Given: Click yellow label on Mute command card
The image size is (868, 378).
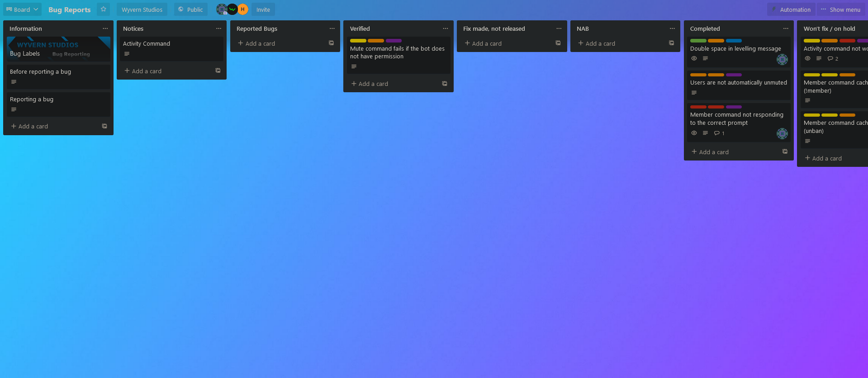Looking at the screenshot, I should pos(358,41).
